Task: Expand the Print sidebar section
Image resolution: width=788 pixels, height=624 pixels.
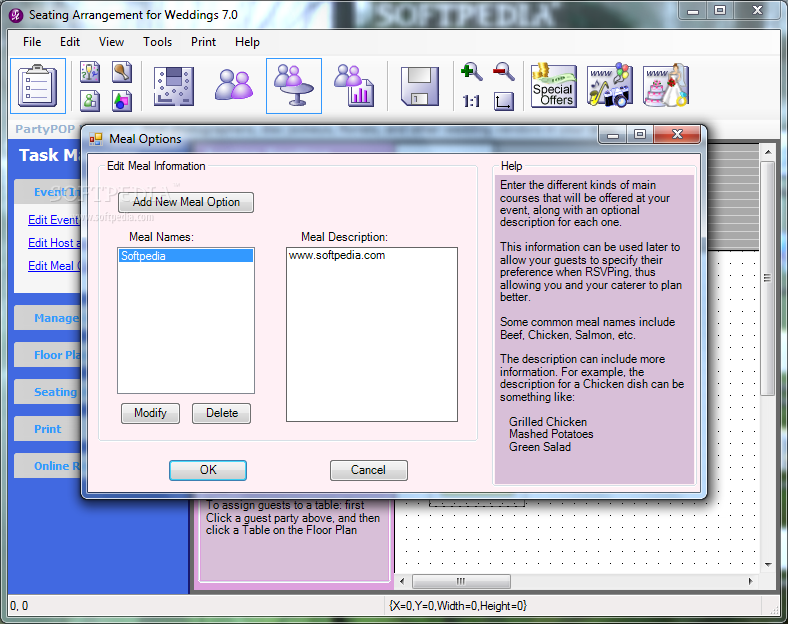Action: coord(48,429)
